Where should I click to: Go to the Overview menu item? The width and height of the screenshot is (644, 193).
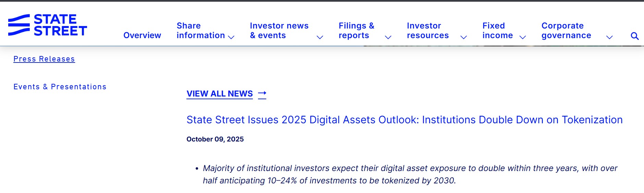[x=142, y=35]
